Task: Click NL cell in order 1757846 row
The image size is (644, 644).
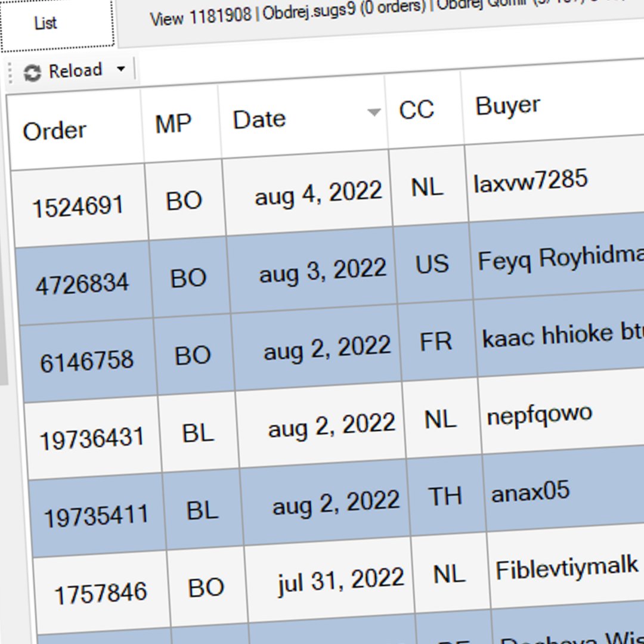Action: pos(450,574)
